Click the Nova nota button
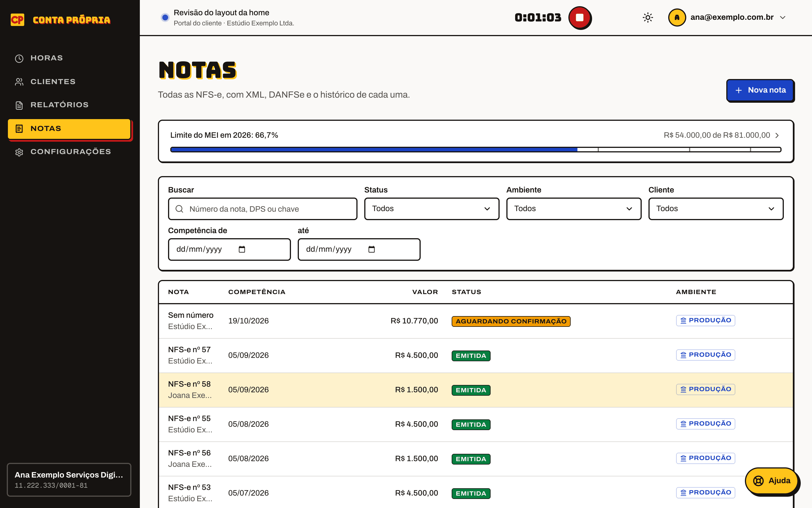 tap(760, 90)
